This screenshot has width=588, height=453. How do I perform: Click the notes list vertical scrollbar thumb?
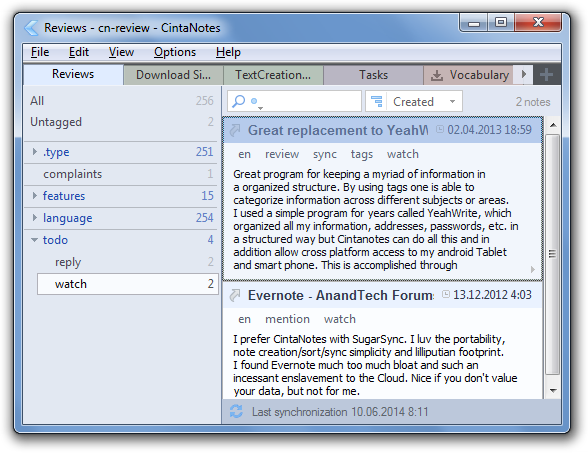click(552, 254)
